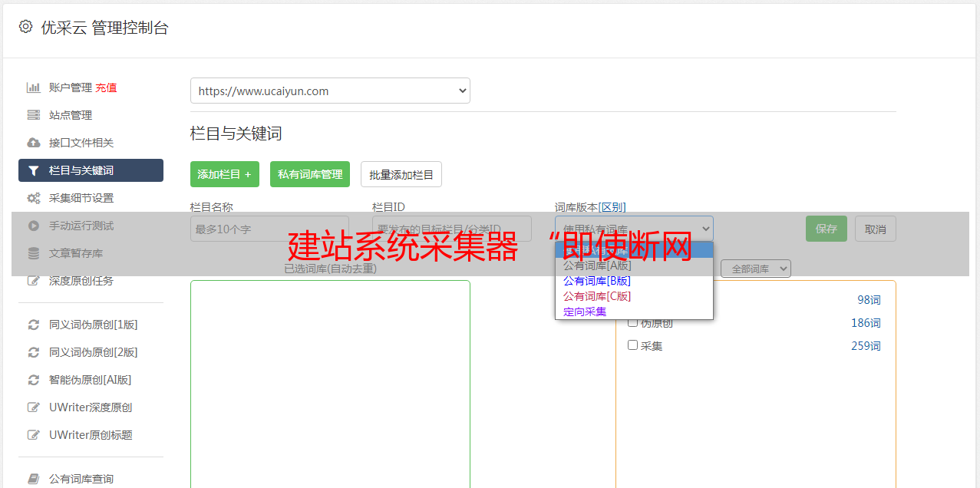Toggle the 词库版本 select box

pos(634,229)
